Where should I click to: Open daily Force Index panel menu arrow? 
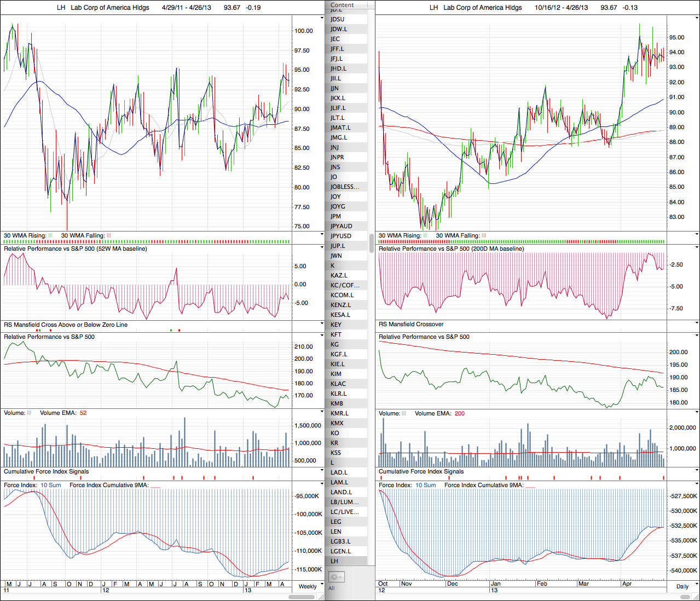pos(697,485)
